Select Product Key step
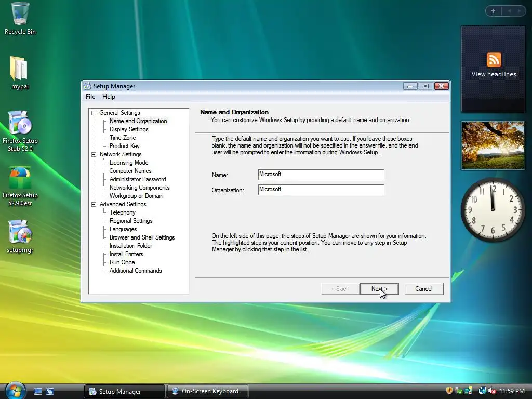The image size is (532, 399). [125, 146]
